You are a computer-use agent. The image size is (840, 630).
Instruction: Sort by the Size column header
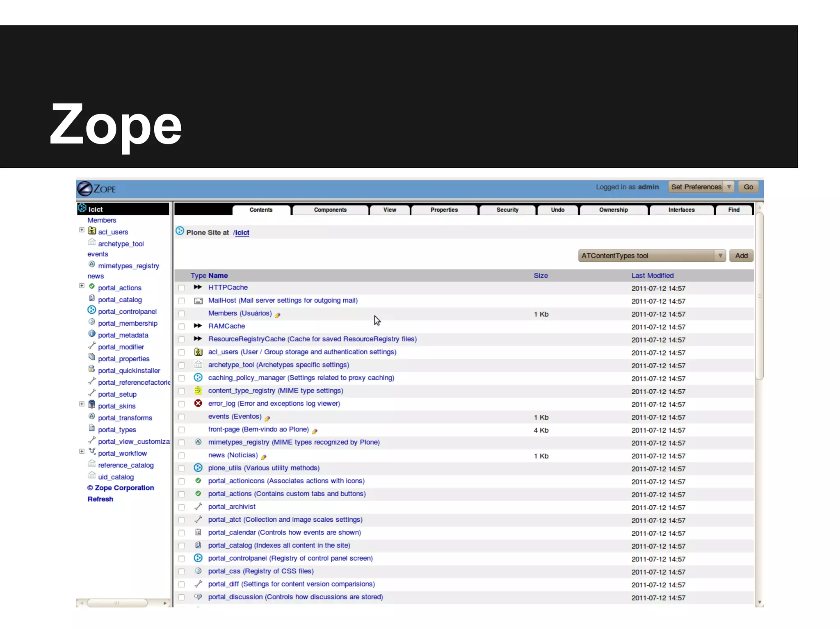click(x=541, y=276)
